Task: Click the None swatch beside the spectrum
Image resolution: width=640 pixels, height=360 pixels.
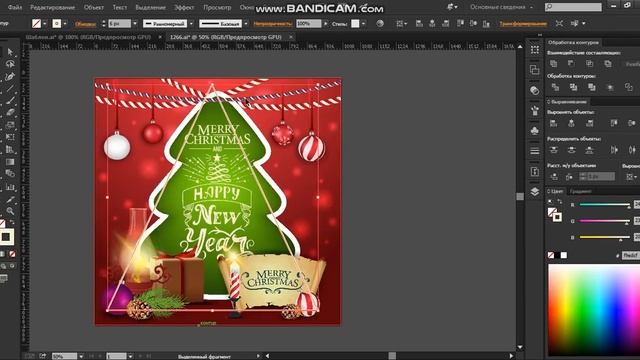Action: pyautogui.click(x=551, y=255)
